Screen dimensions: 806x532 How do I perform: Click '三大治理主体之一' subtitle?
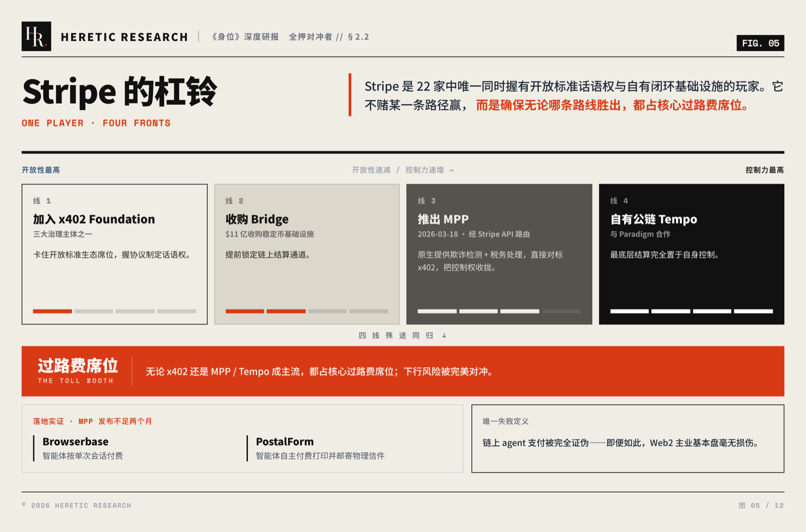pos(62,234)
